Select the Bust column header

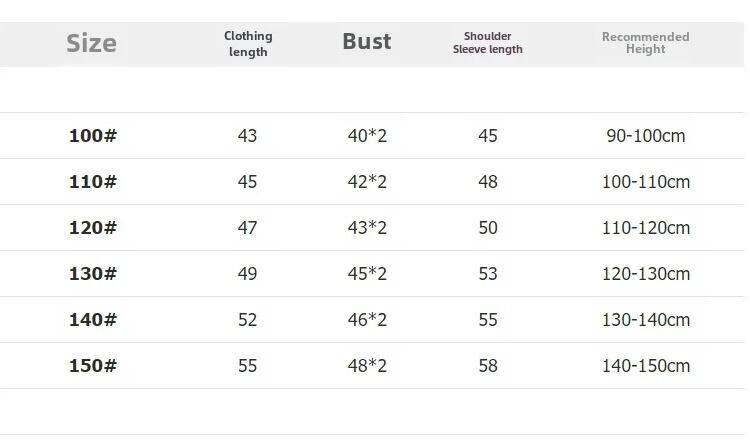pos(367,42)
